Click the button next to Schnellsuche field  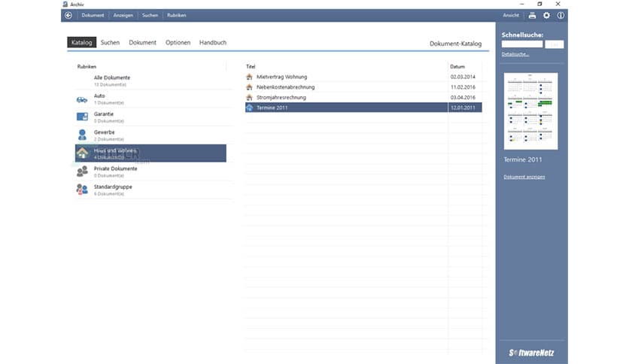click(554, 44)
